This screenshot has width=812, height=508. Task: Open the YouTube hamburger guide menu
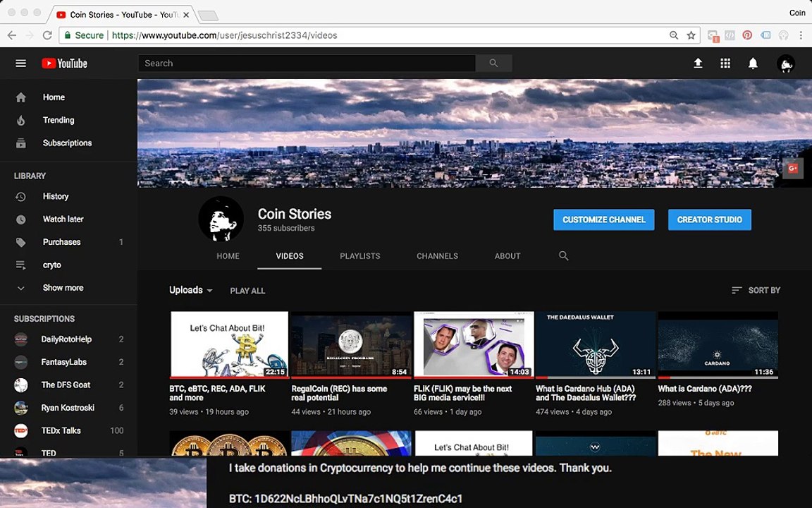point(20,64)
